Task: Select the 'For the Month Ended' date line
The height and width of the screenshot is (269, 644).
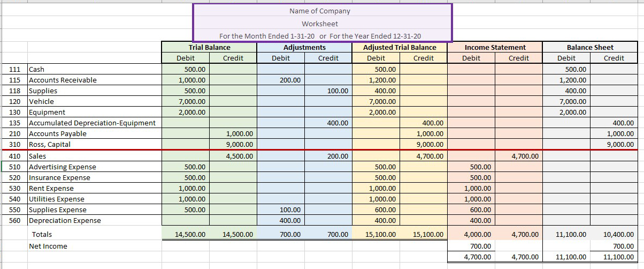Action: click(320, 36)
